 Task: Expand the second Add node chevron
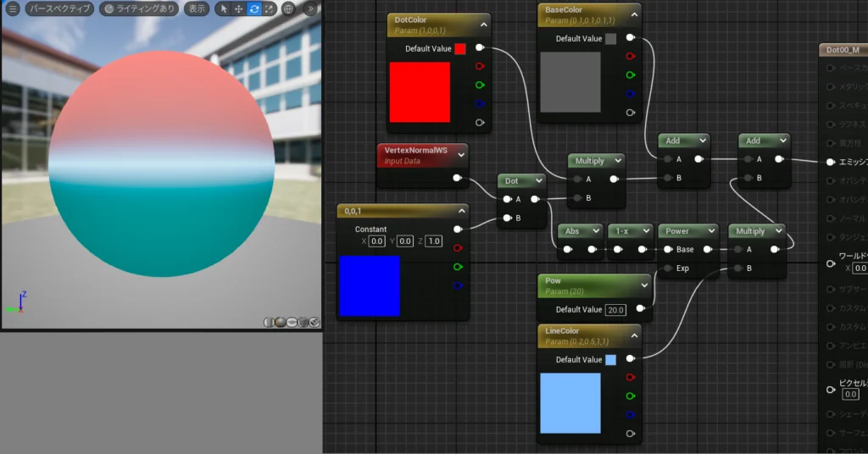coord(782,141)
